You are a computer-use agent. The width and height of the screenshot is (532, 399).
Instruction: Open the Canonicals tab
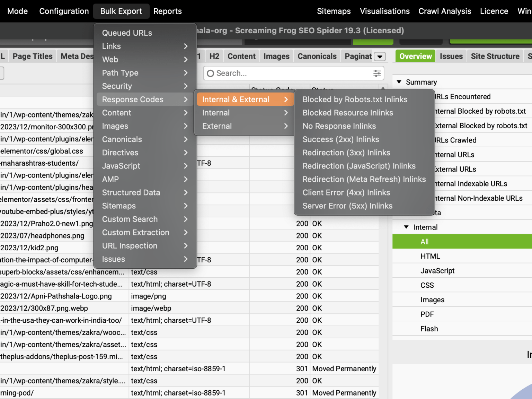317,56
